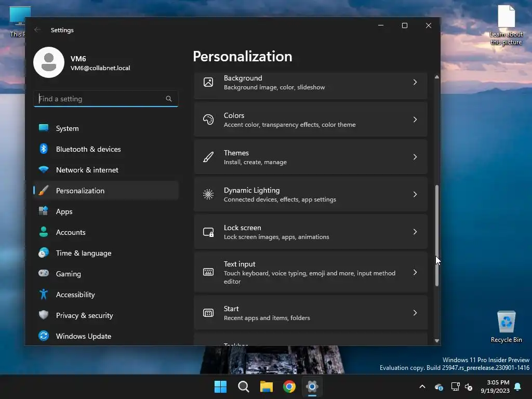Screen dimensions: 532x399
Task: Click the Bluetooth icon in sidebar
Action: (44, 149)
